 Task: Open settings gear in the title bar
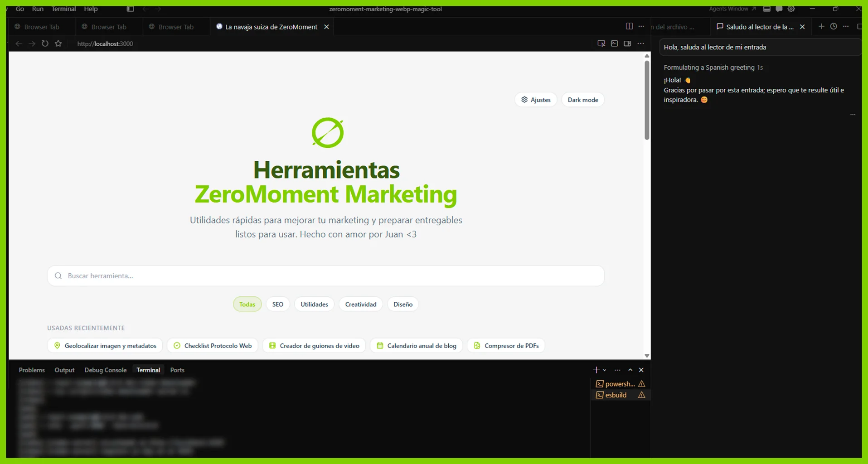pyautogui.click(x=791, y=9)
